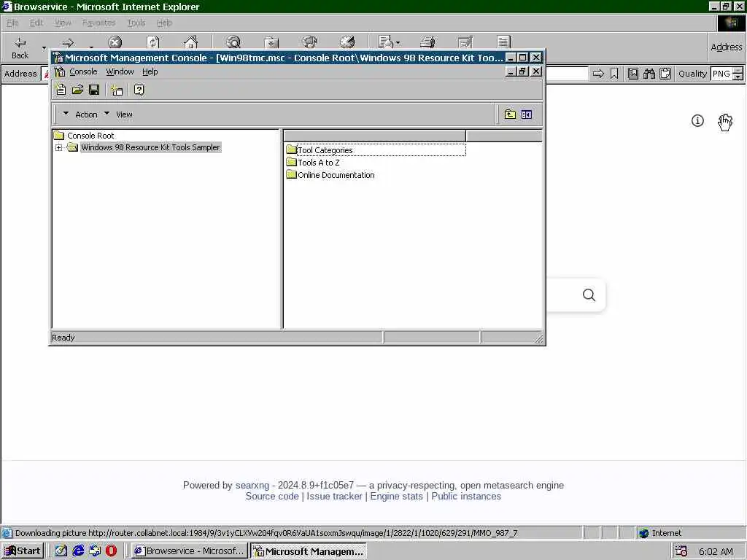Image resolution: width=747 pixels, height=560 pixels.
Task: Open the Tools menu in Internet Explorer
Action: [x=136, y=23]
